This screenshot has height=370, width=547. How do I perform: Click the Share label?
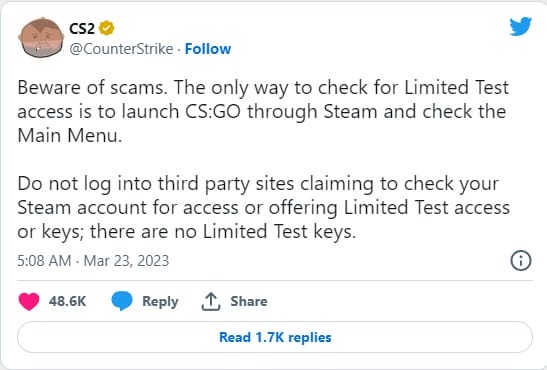pos(249,301)
